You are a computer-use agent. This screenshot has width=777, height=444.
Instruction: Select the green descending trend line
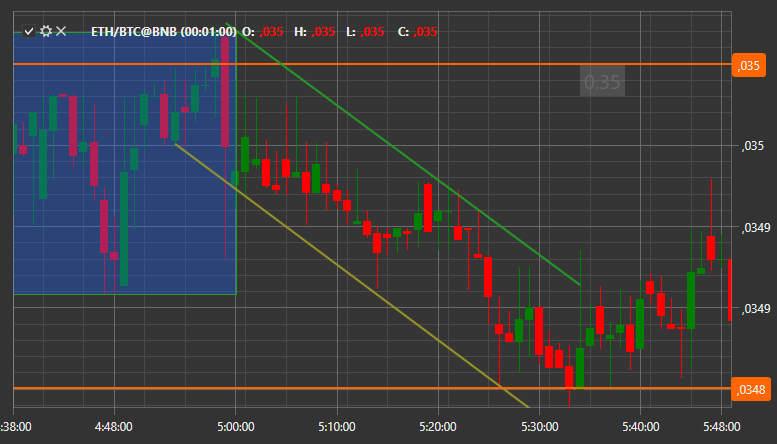coord(402,154)
